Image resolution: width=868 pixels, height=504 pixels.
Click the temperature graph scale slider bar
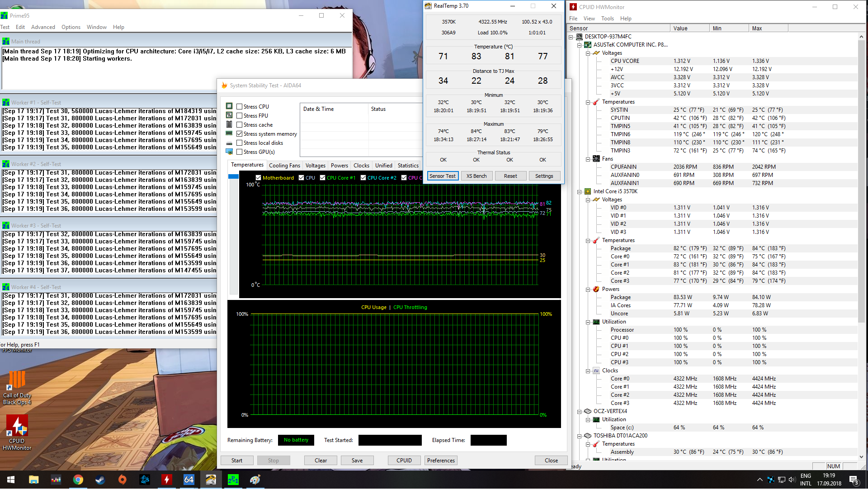click(233, 235)
